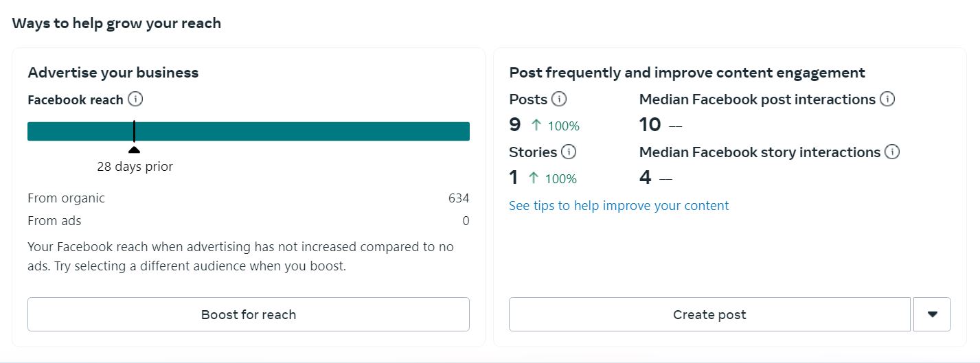
Task: Click the Stories info icon
Action: tap(569, 152)
